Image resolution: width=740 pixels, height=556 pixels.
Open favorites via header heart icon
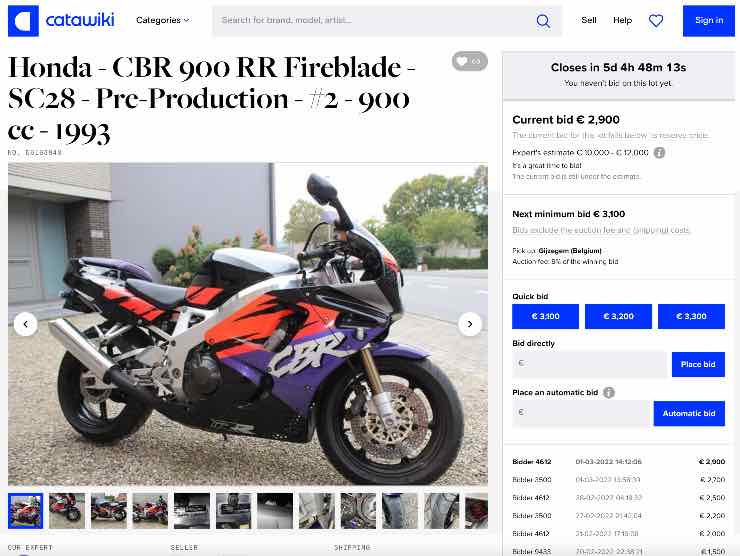coord(656,20)
